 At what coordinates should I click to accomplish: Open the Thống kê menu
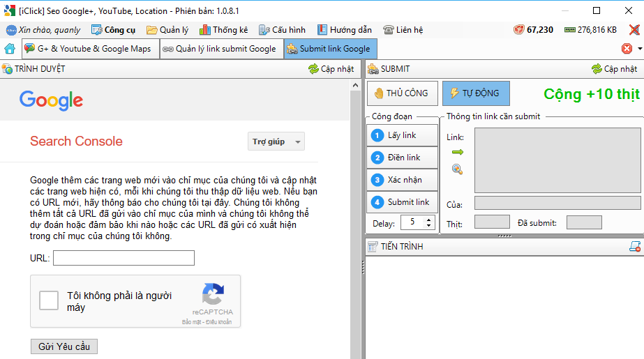223,30
